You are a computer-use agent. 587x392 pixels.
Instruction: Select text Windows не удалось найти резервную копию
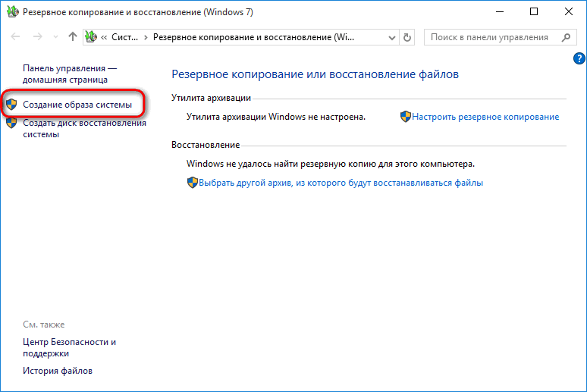point(331,164)
